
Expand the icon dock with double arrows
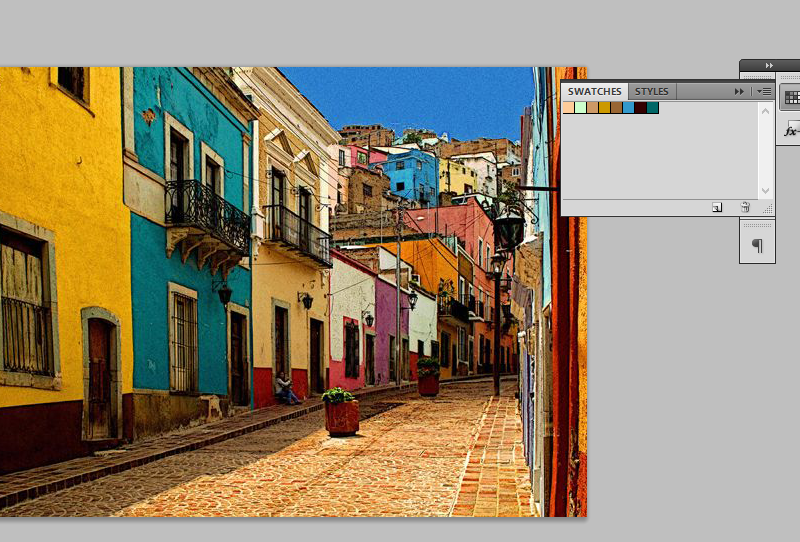(x=769, y=65)
